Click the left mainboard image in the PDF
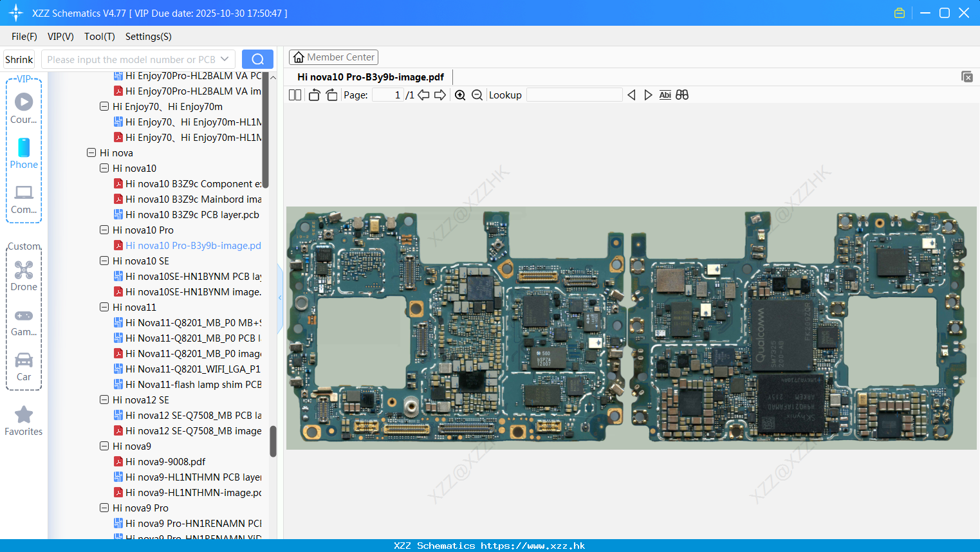 tap(457, 328)
